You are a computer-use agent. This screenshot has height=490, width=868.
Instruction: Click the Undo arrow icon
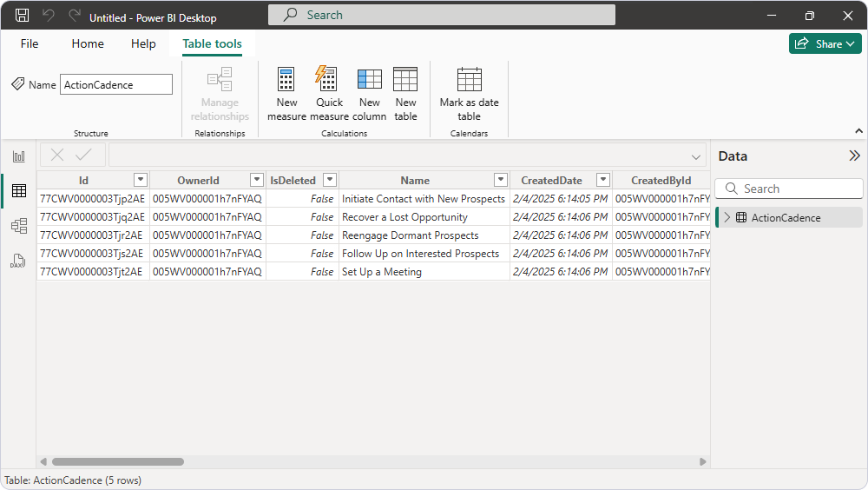click(x=49, y=16)
